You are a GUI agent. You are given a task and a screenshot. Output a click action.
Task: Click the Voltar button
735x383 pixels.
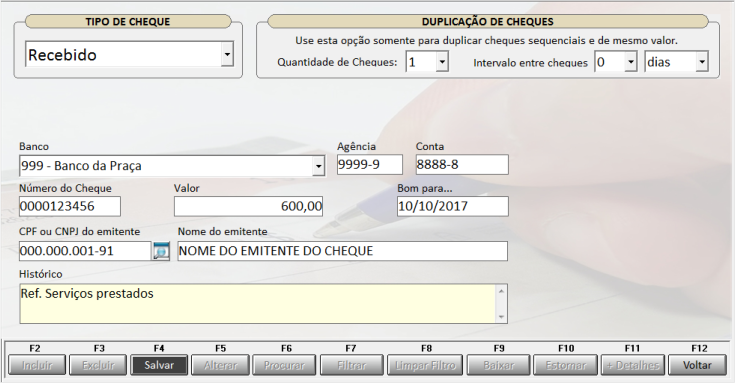tap(697, 365)
